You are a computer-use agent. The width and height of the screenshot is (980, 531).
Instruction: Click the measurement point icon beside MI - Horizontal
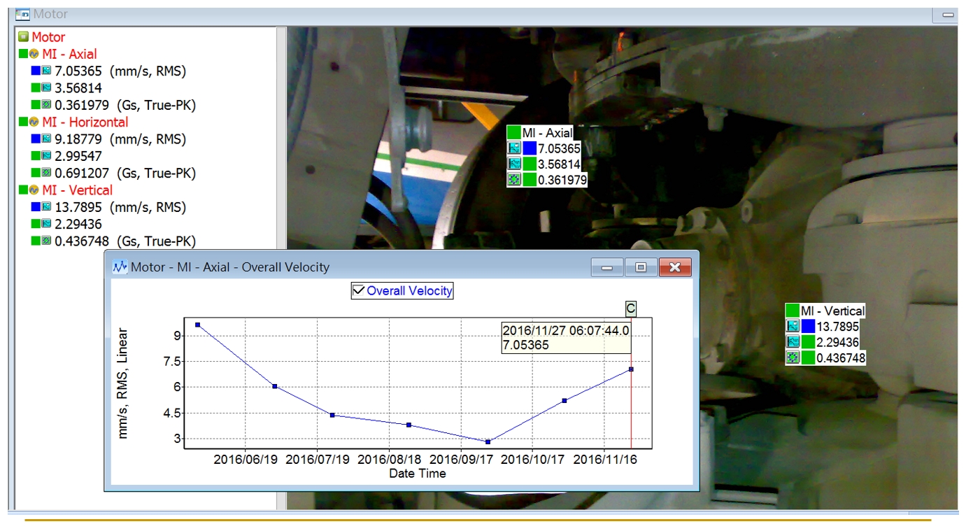coord(34,122)
